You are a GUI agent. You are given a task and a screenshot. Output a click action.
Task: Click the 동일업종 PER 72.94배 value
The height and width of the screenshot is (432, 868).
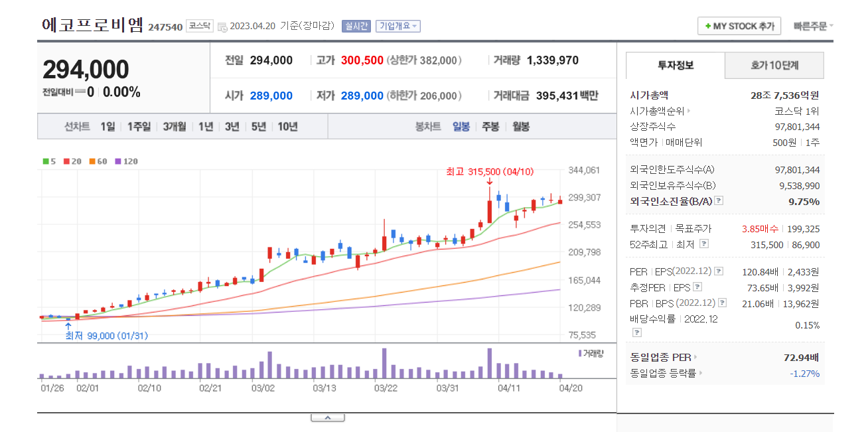point(802,358)
